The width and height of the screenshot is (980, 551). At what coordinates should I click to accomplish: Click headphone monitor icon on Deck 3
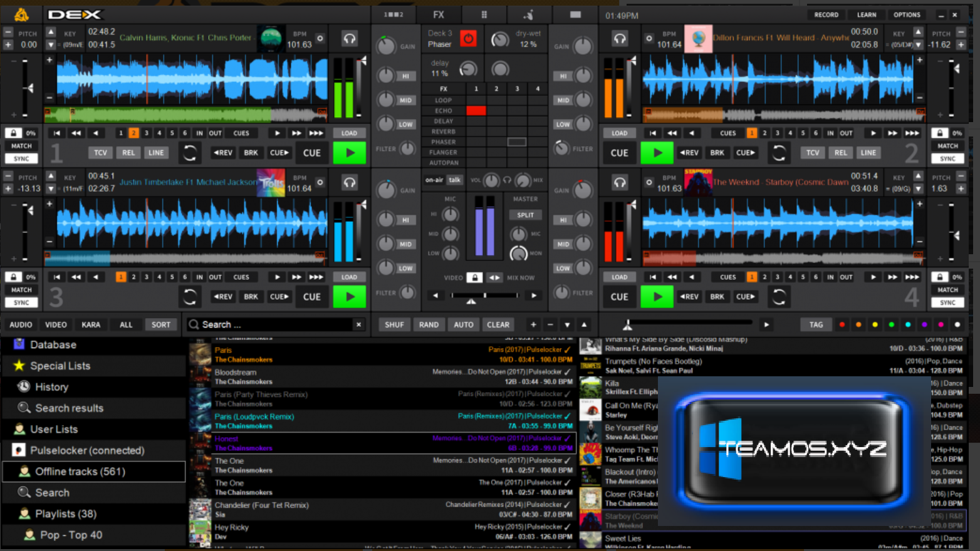coord(350,183)
